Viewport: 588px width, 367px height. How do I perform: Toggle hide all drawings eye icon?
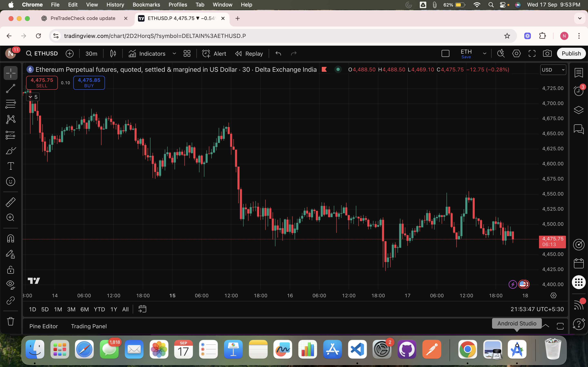point(10,284)
